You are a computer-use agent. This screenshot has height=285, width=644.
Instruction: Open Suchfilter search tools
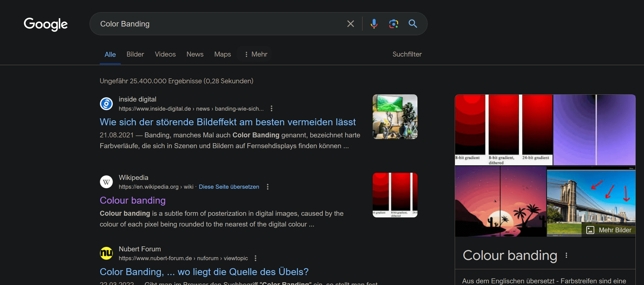(x=407, y=54)
